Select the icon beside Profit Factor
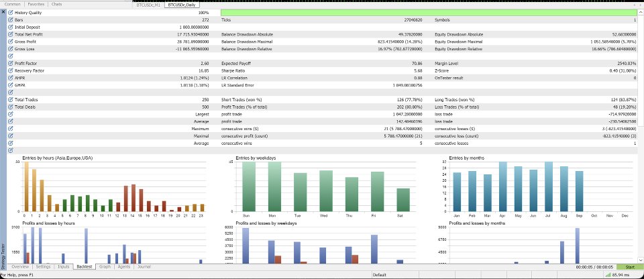 (10, 64)
